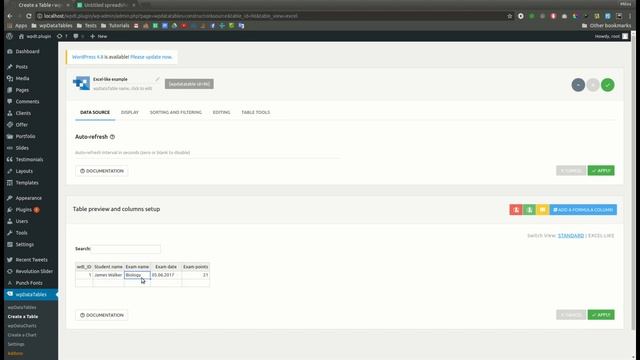Image resolution: width=640 pixels, height=360 pixels.
Task: Click the WordPress logo in admin bar
Action: [x=9, y=36]
